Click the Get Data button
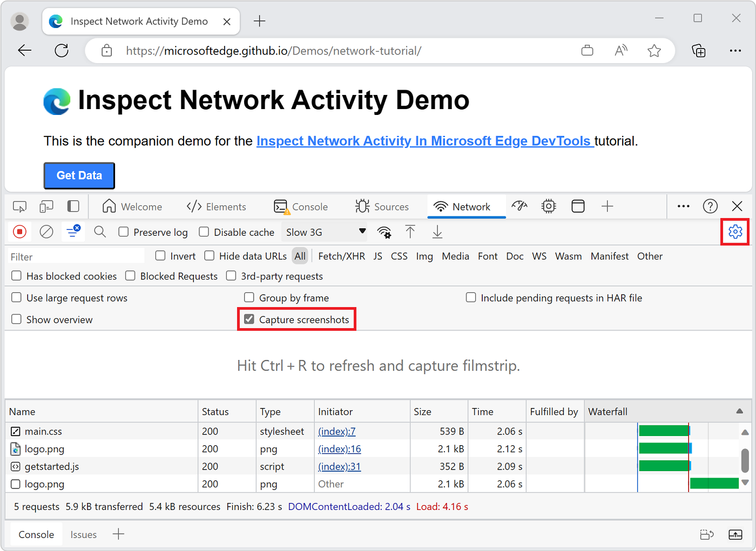This screenshot has height=551, width=756. pyautogui.click(x=79, y=175)
